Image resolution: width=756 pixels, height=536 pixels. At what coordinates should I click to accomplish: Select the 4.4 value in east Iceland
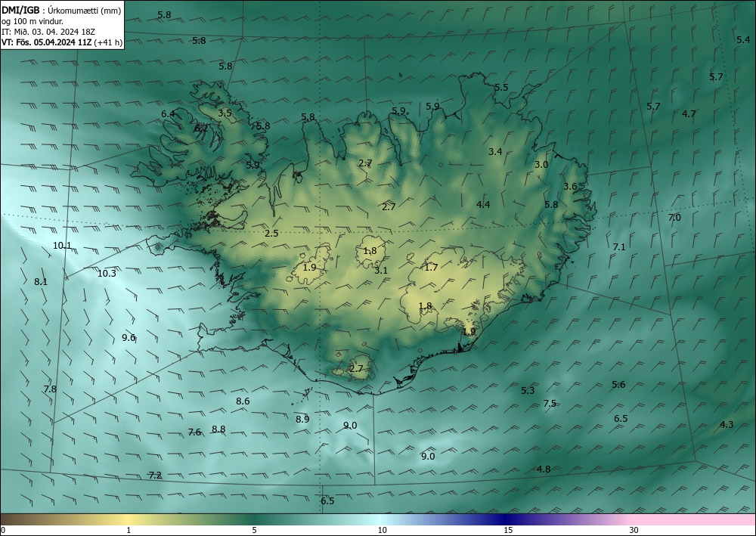483,204
